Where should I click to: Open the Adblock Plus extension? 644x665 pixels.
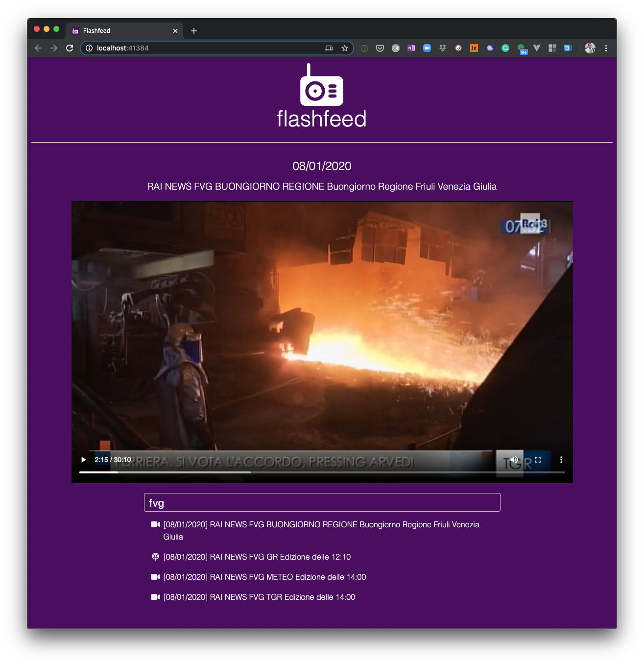coord(396,48)
